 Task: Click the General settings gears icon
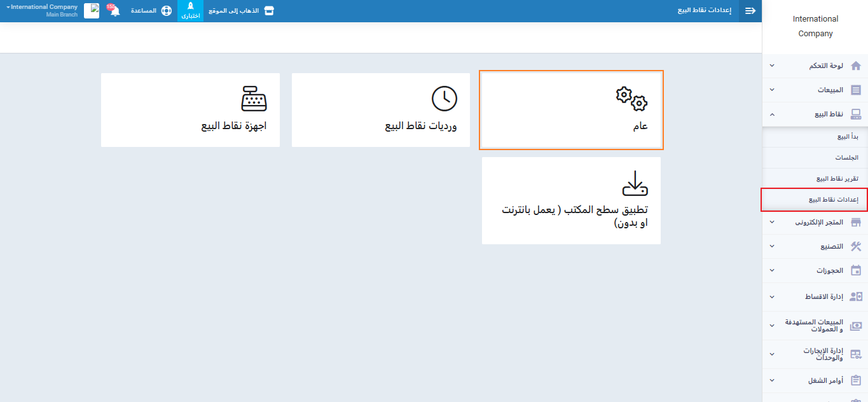coord(631,99)
